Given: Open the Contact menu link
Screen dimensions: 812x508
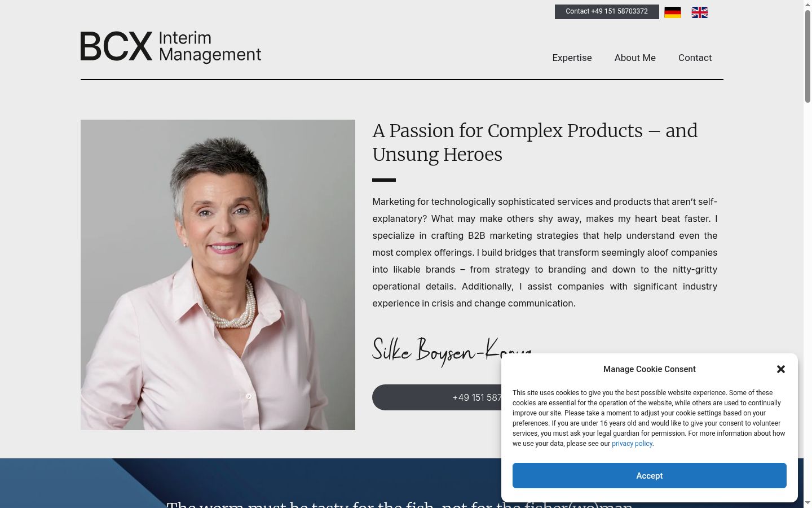Looking at the screenshot, I should pyautogui.click(x=695, y=58).
